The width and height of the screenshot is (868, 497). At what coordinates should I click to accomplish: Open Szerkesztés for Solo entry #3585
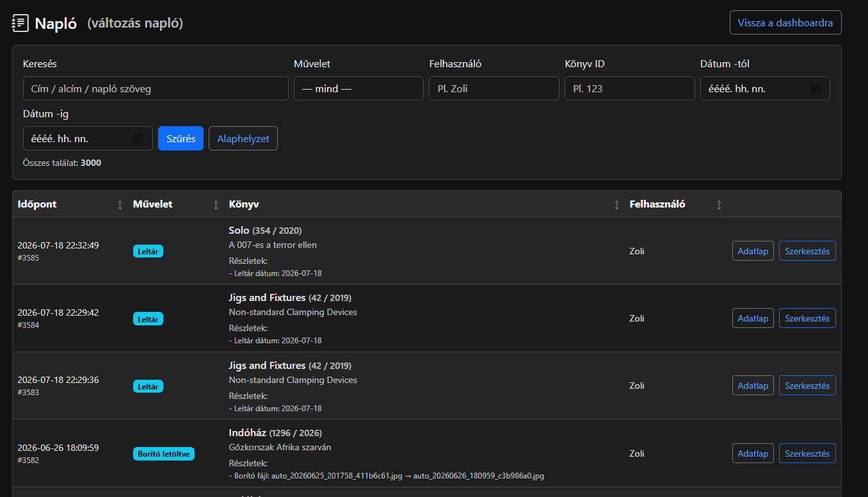[x=807, y=251]
